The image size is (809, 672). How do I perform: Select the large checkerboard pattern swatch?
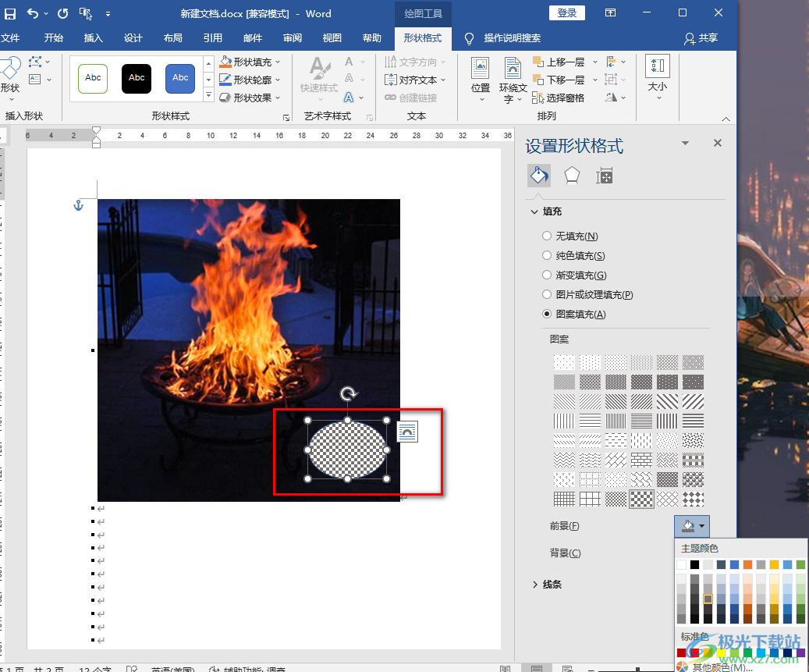tap(642, 499)
